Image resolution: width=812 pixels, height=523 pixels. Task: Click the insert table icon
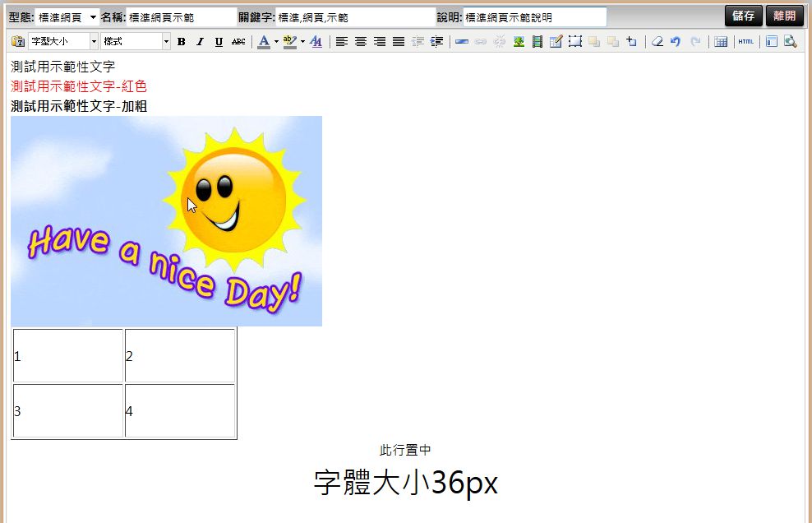[721, 42]
